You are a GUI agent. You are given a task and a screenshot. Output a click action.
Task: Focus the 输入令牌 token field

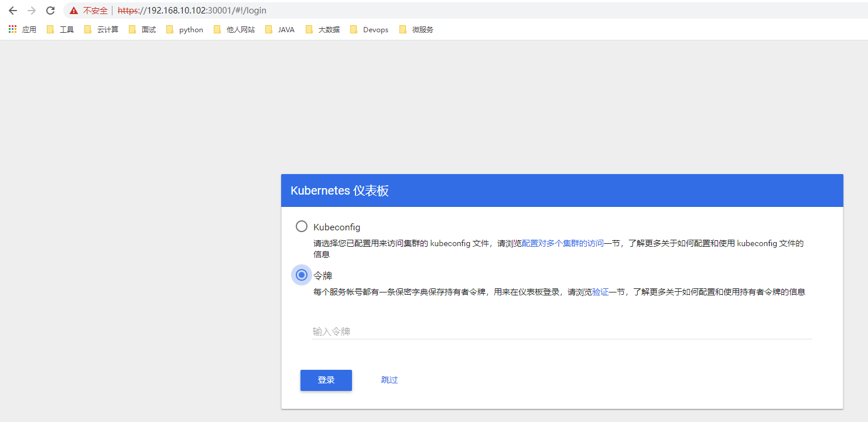(562, 331)
